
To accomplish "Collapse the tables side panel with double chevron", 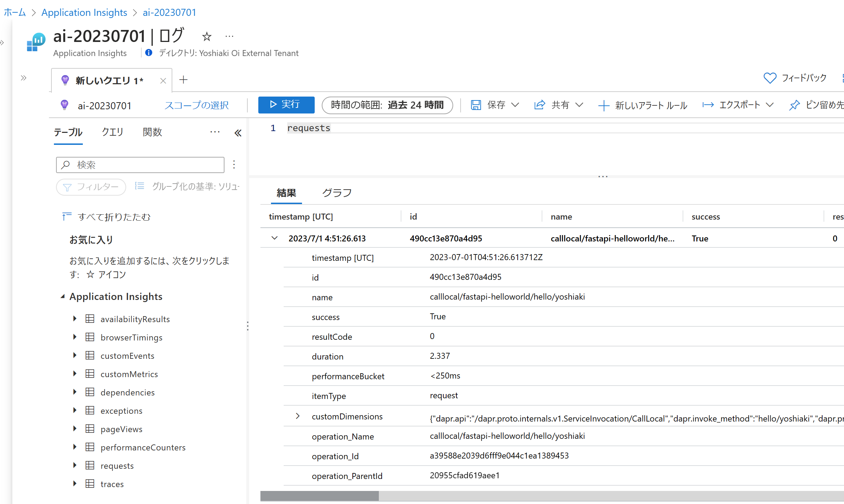I will pos(238,133).
